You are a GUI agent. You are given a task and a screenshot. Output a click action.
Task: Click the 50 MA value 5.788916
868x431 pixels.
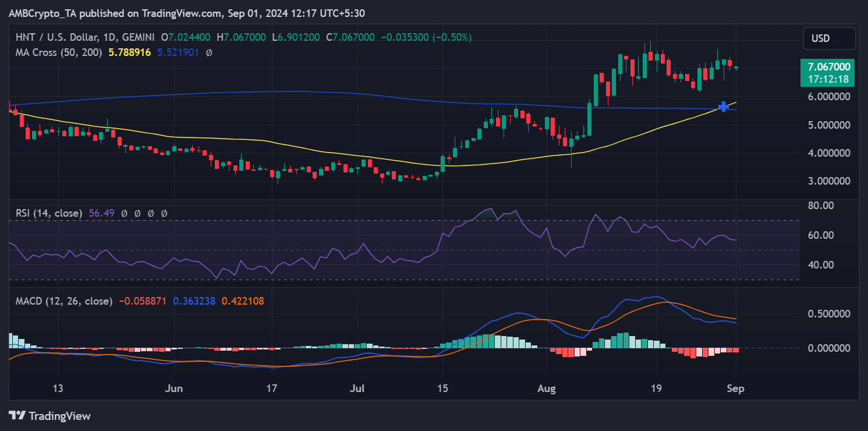click(x=130, y=52)
